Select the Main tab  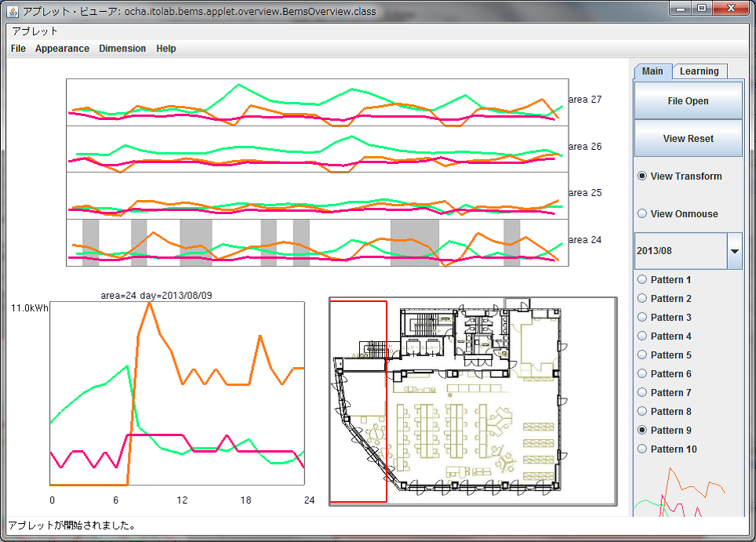(652, 71)
